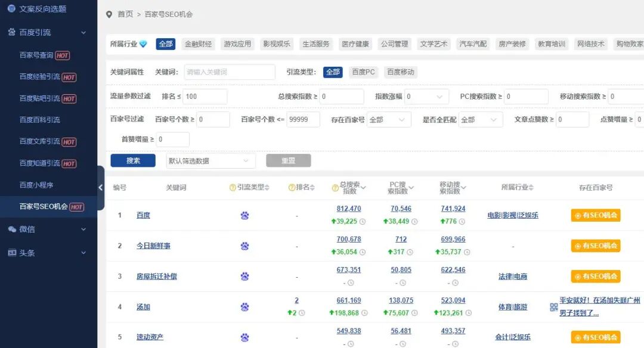
Task: Click the help icon beside 排名 column header
Action: pyautogui.click(x=292, y=188)
